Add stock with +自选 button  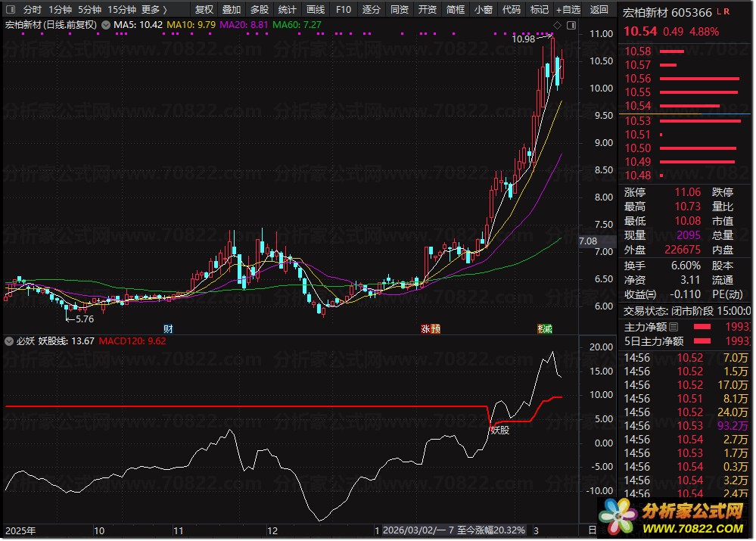point(568,10)
